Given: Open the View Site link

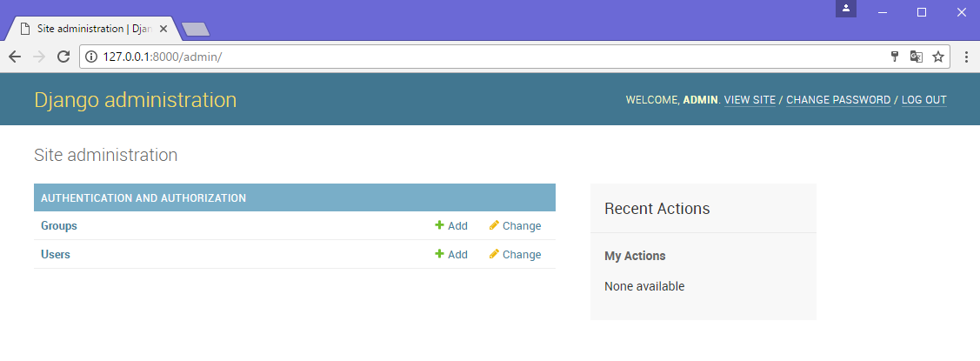Looking at the screenshot, I should [750, 100].
